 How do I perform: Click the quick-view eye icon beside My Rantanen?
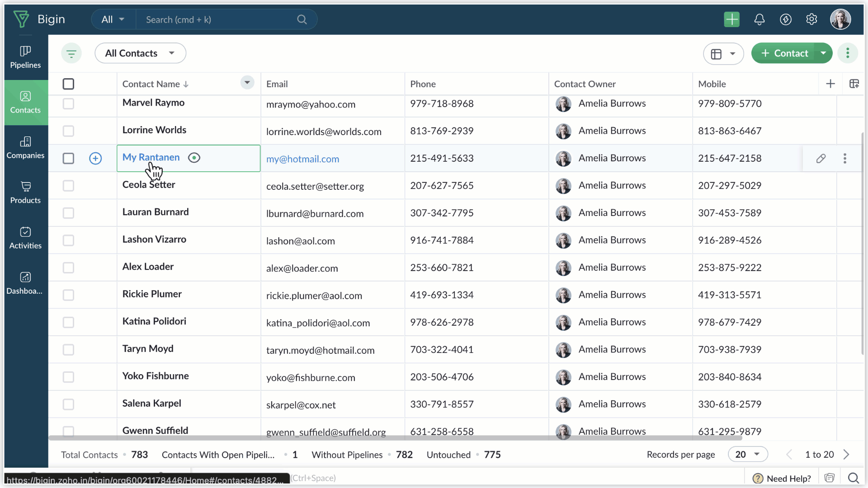(x=194, y=158)
